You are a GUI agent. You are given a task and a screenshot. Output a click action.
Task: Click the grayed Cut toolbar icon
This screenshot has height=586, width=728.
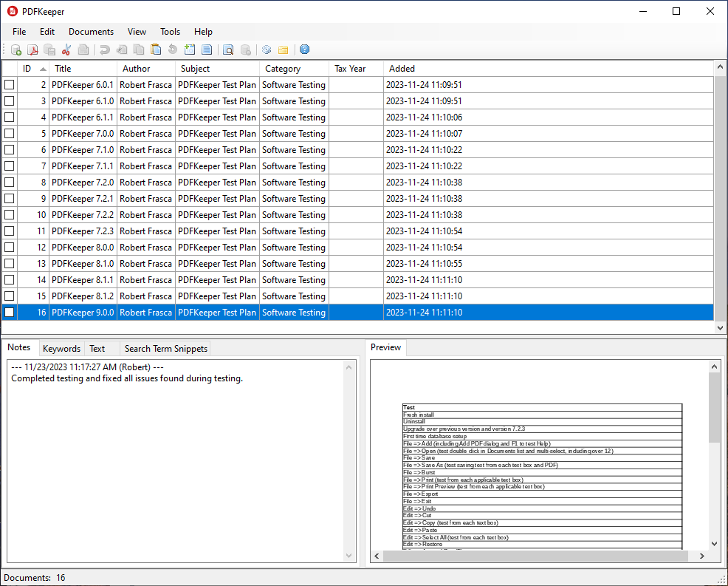pos(122,50)
